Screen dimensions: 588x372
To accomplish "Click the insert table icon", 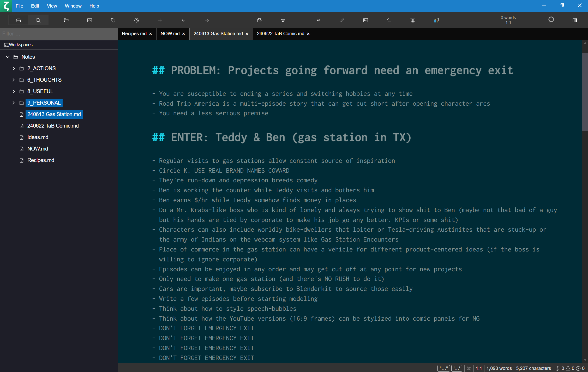I will [412, 20].
